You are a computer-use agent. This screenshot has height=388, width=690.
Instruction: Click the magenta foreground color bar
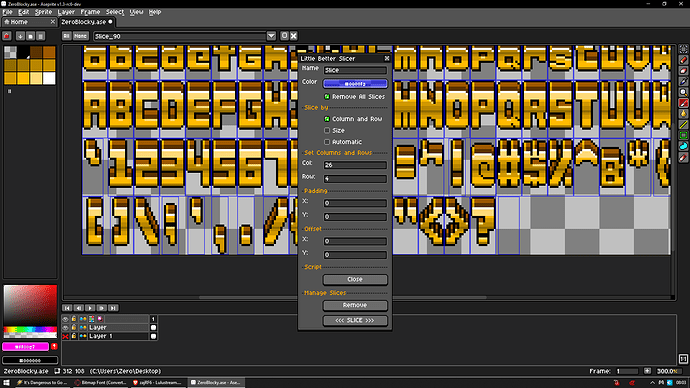26,347
